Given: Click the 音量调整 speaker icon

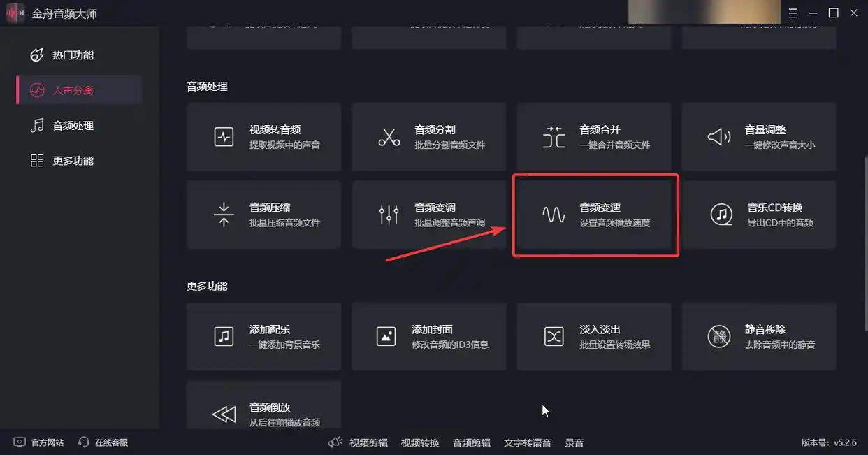Looking at the screenshot, I should [719, 137].
